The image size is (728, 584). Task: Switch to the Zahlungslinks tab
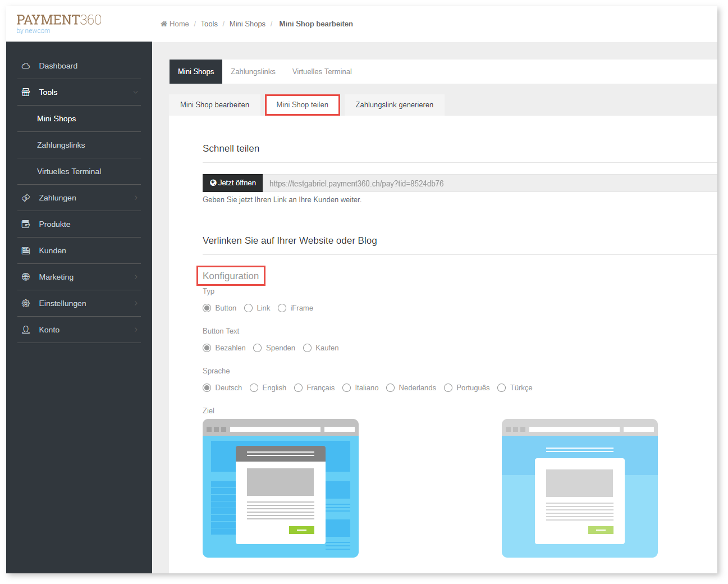(x=253, y=72)
